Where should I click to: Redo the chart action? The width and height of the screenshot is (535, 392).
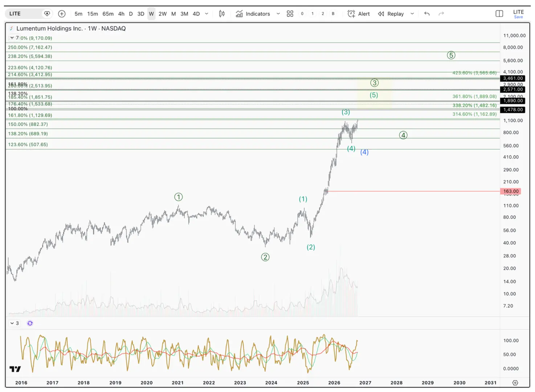click(x=441, y=14)
